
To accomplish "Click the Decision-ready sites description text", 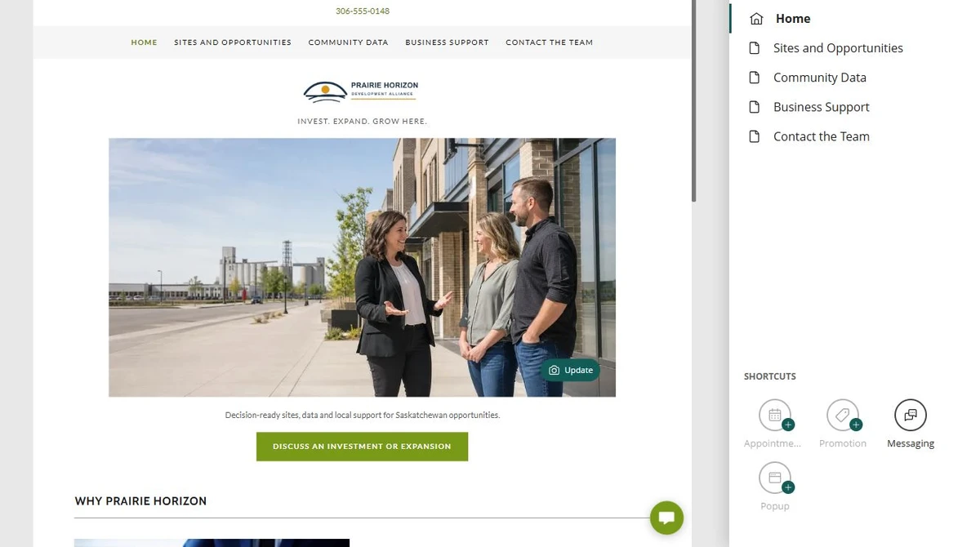I will (x=362, y=415).
